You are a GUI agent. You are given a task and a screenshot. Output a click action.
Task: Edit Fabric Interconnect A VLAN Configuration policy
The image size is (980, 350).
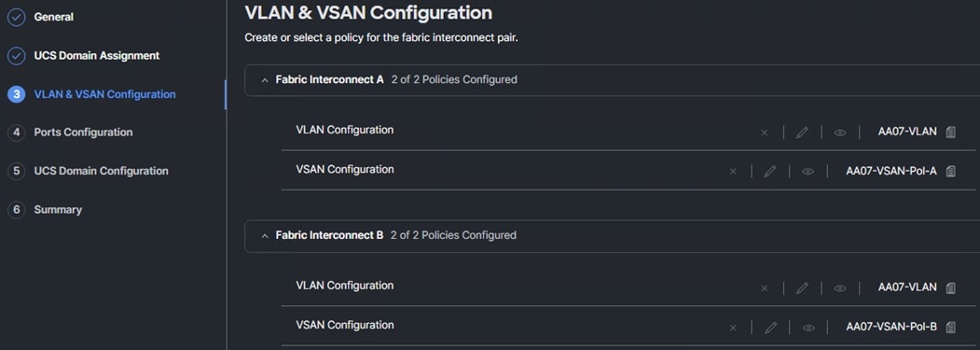click(802, 133)
